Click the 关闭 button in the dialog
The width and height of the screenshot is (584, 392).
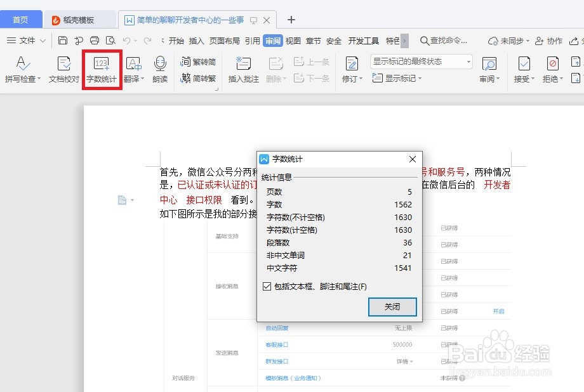(x=392, y=307)
